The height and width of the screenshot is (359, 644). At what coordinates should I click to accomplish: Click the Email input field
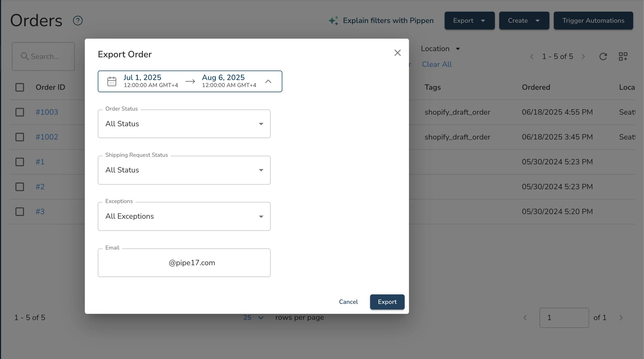pos(184,263)
